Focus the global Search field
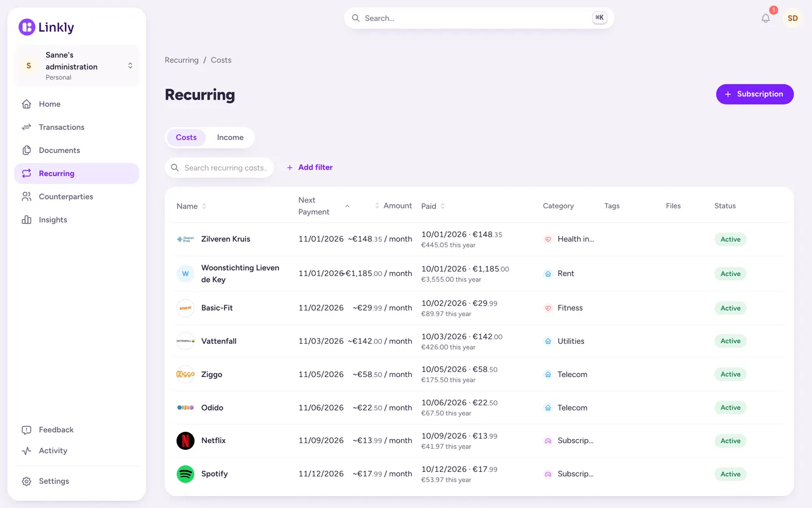This screenshot has height=508, width=812. (x=479, y=18)
